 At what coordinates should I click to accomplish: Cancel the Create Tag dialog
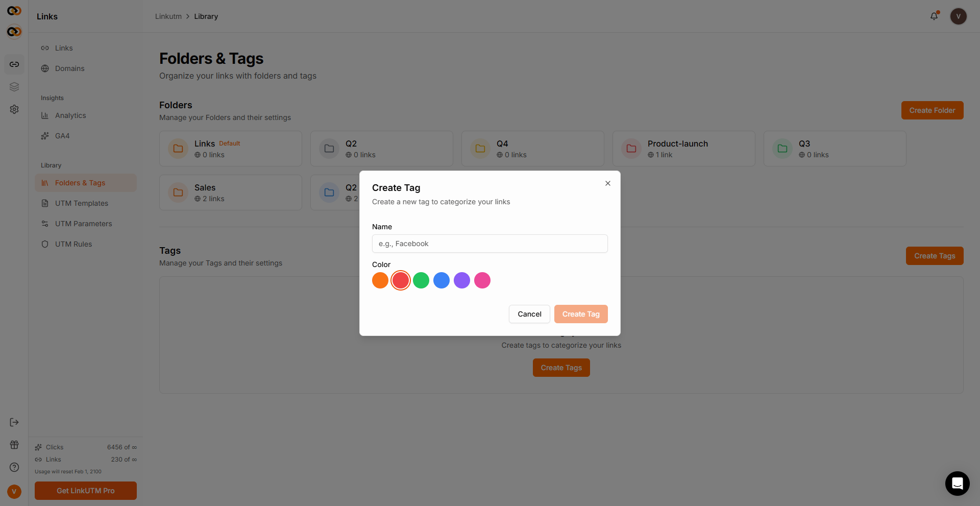pos(529,314)
